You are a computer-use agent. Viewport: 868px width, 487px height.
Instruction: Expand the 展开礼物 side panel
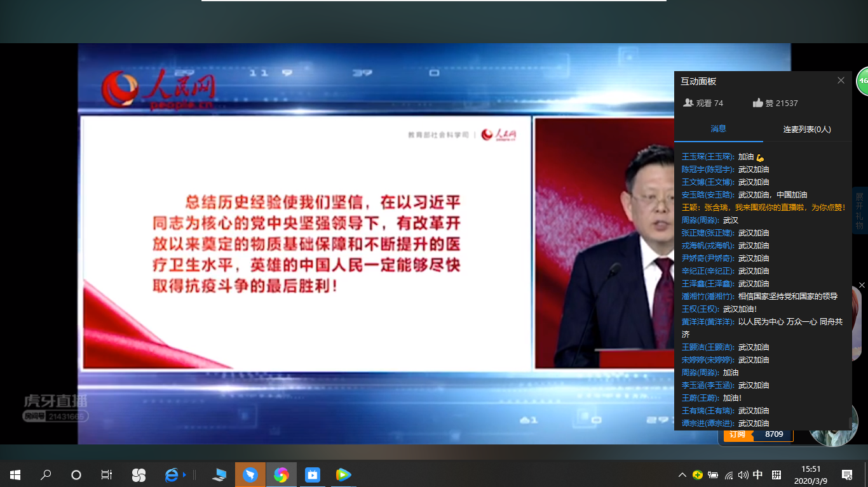coord(859,211)
